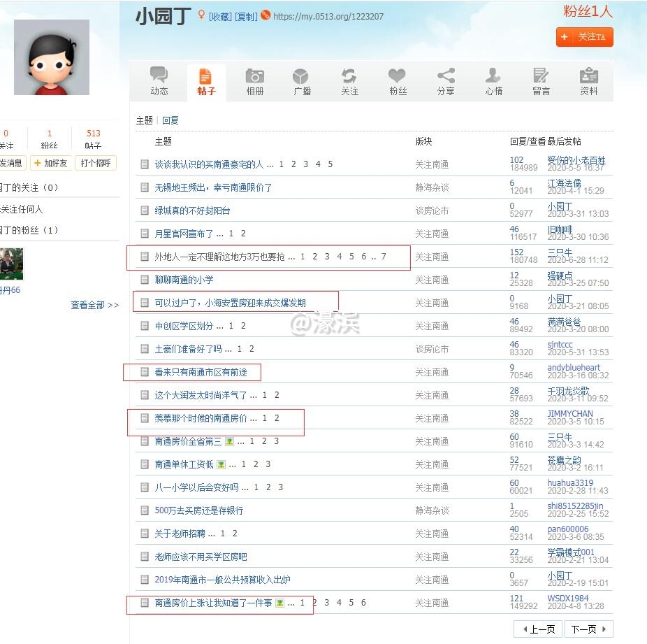Open the 查看全部 view-all link
The height and width of the screenshot is (644, 647).
point(87,305)
